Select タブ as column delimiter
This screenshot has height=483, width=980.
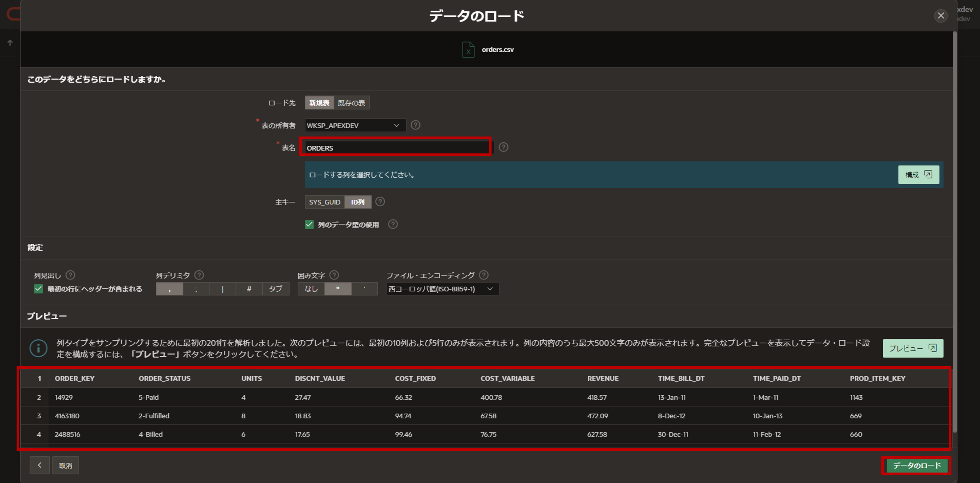point(276,289)
